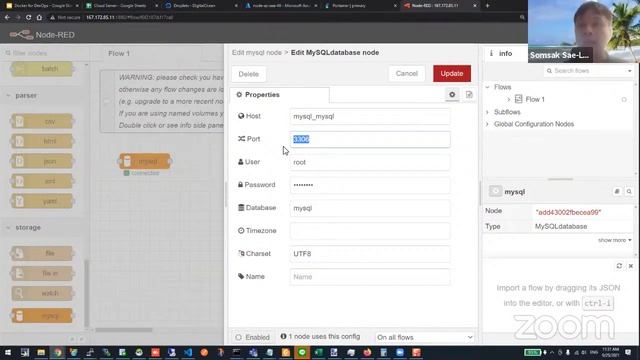
Task: Reload the browser page
Action: pos(28,18)
